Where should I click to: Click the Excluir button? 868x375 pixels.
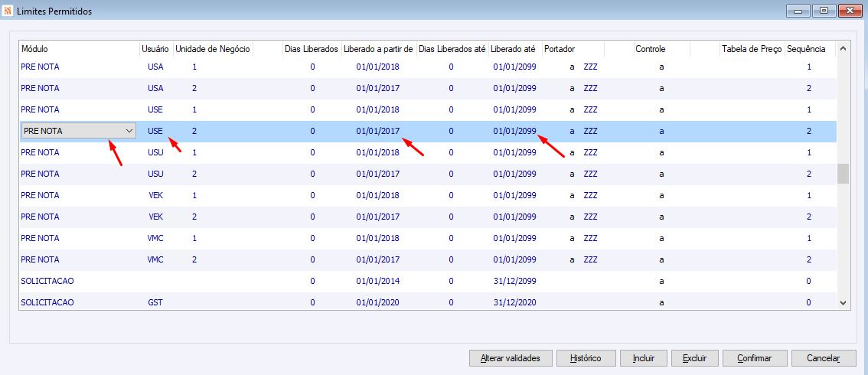[x=694, y=358]
